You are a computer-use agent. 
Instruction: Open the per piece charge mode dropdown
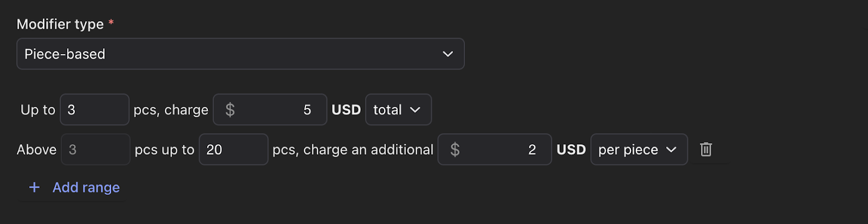pos(639,149)
